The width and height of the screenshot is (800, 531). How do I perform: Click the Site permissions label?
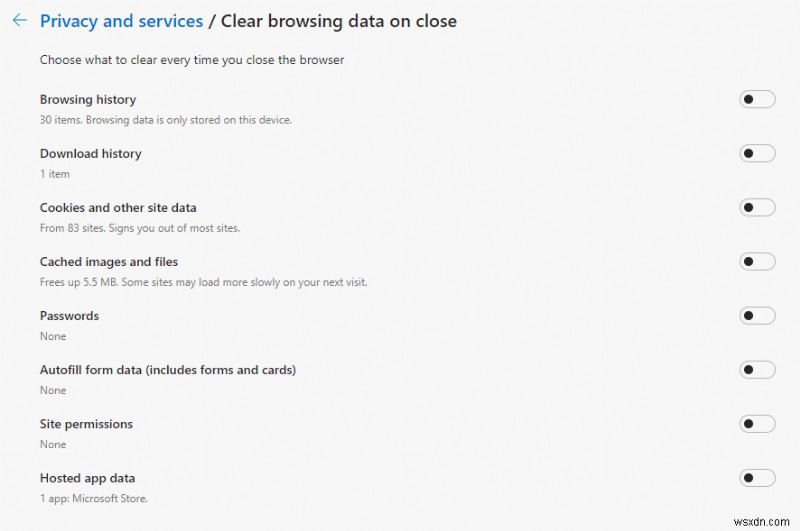click(86, 424)
